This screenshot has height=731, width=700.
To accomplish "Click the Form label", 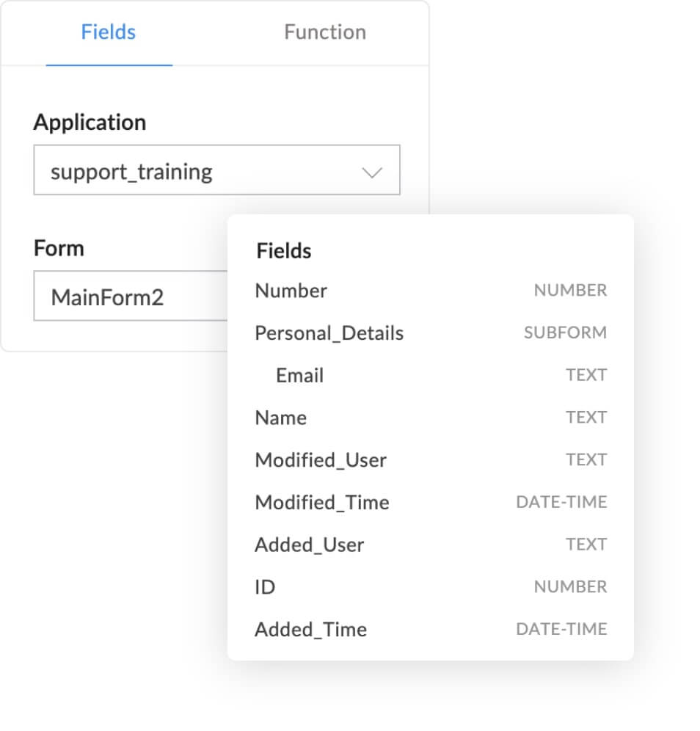I will pos(59,248).
